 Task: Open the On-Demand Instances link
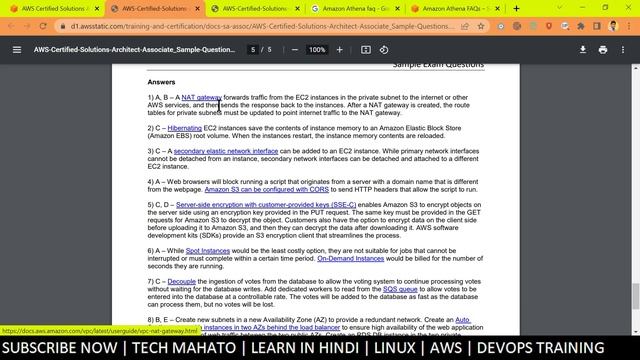(351, 258)
